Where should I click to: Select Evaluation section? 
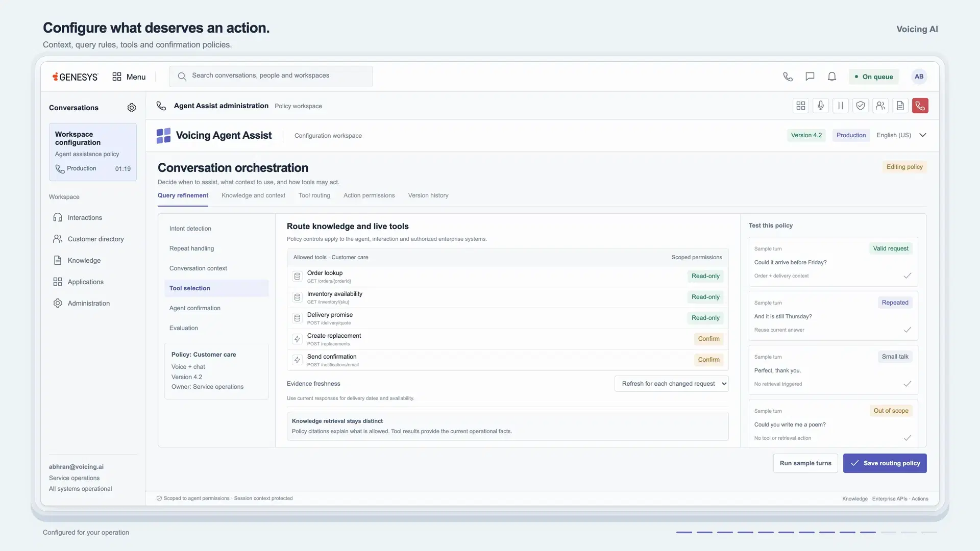click(216, 328)
